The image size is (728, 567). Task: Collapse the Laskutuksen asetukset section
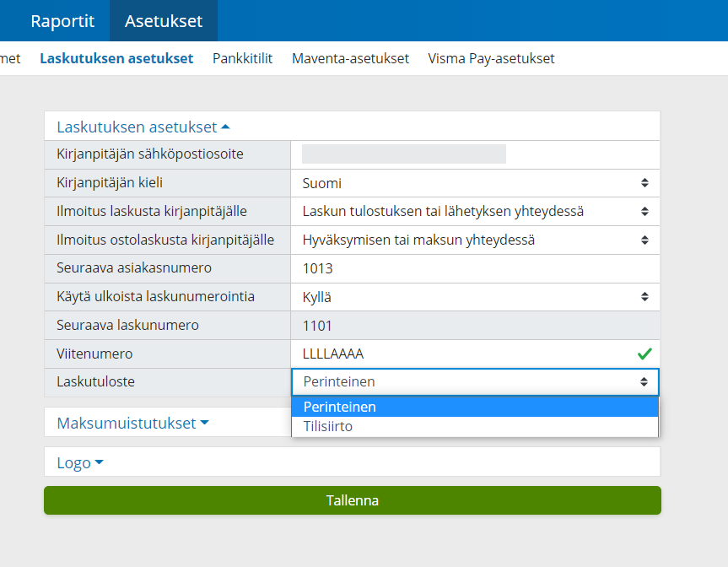143,127
